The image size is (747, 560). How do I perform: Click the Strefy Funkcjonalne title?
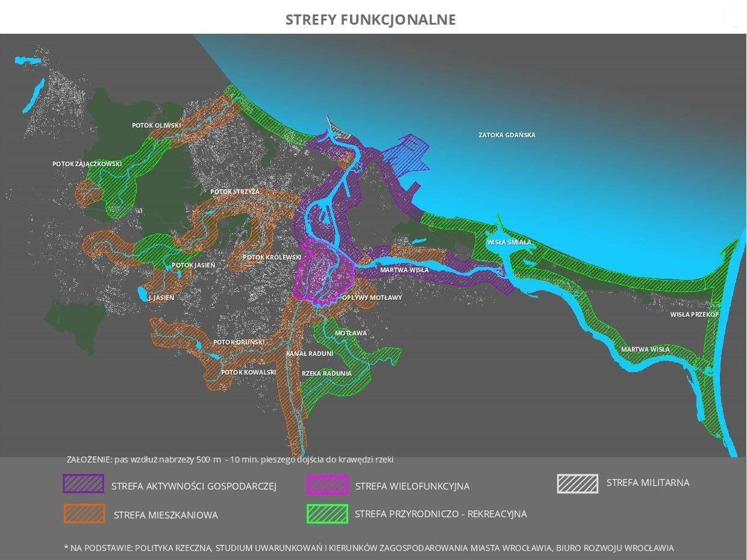(x=370, y=20)
